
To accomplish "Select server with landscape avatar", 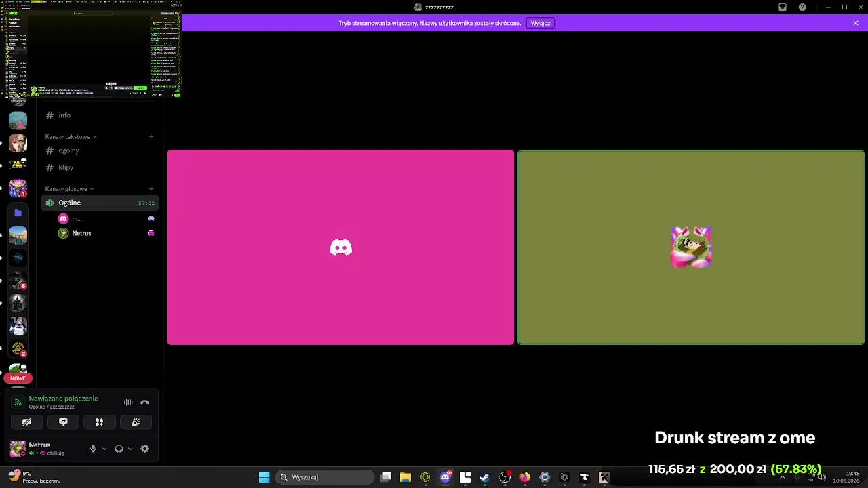I will [18, 235].
